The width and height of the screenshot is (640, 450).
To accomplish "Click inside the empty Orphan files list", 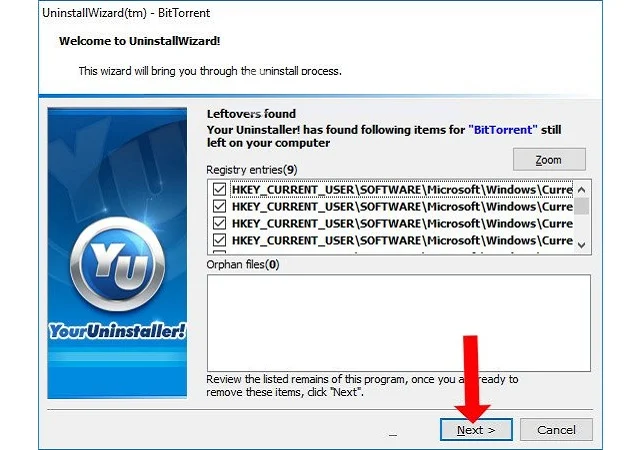I will pos(399,323).
